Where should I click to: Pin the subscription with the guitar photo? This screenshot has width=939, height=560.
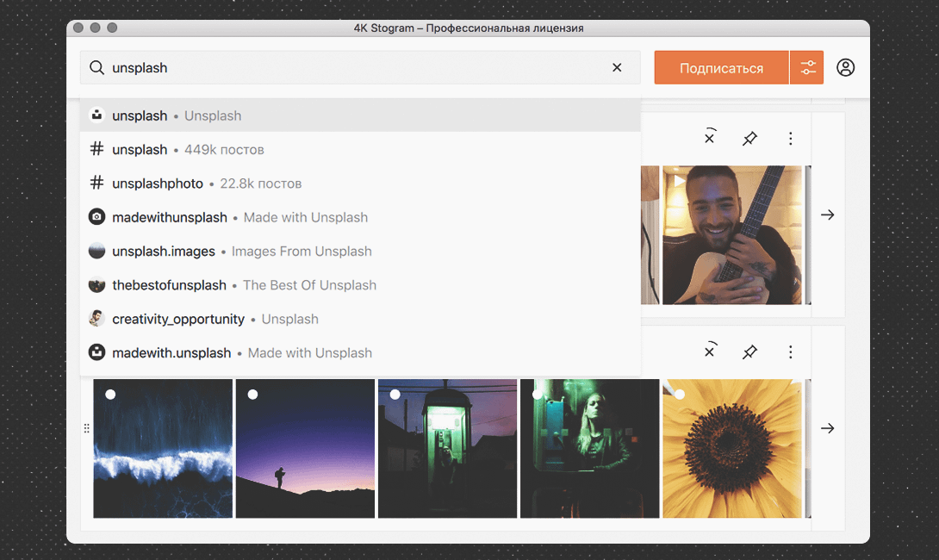[749, 139]
